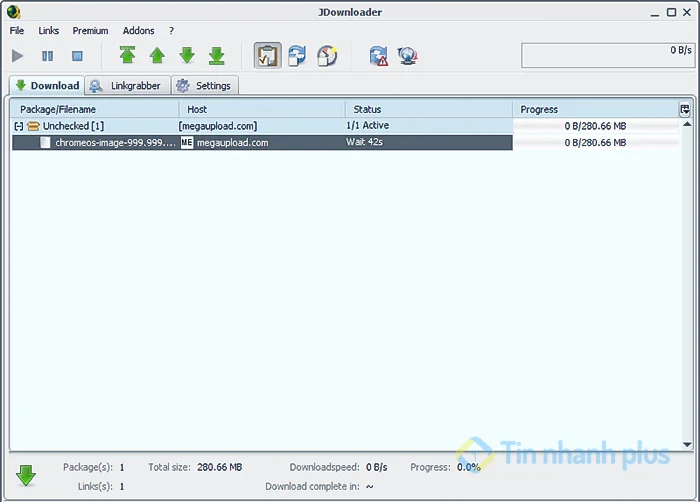Screen dimensions: 700x502
Task: Sort by the Status column header
Action: tap(429, 109)
